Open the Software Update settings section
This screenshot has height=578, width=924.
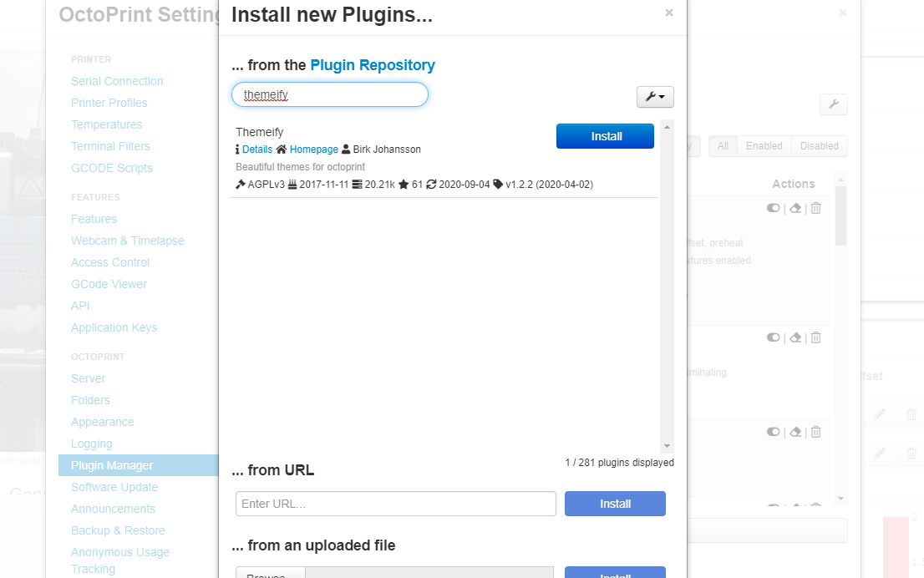113,487
